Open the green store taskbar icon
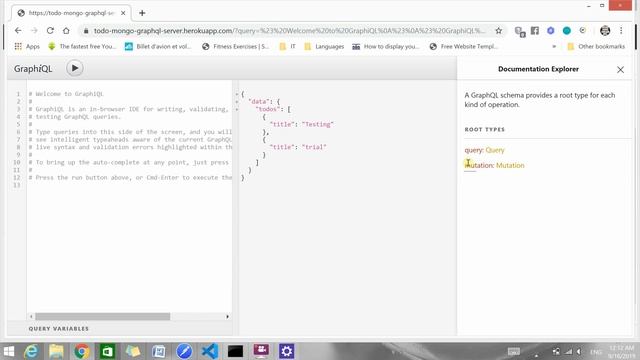The width and height of the screenshot is (640, 360). click(x=107, y=351)
